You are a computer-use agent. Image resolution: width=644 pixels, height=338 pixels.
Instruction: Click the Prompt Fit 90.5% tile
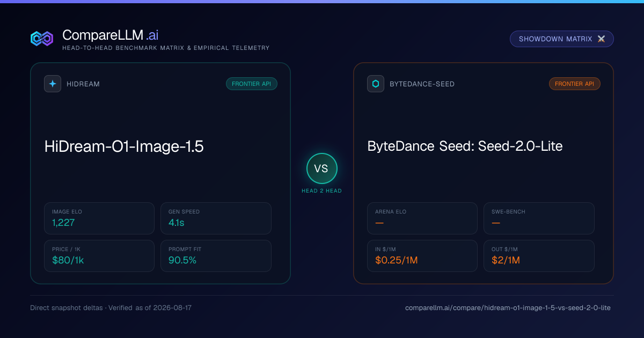(216, 256)
